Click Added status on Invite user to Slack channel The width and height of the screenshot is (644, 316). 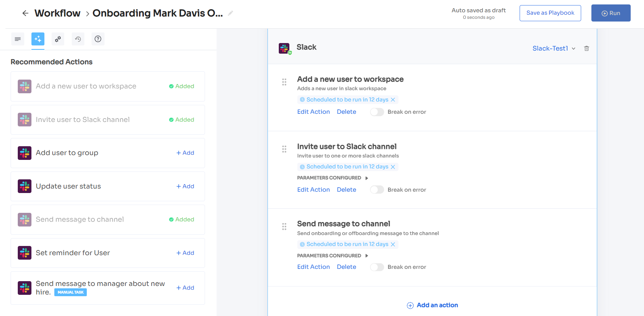[x=181, y=120]
